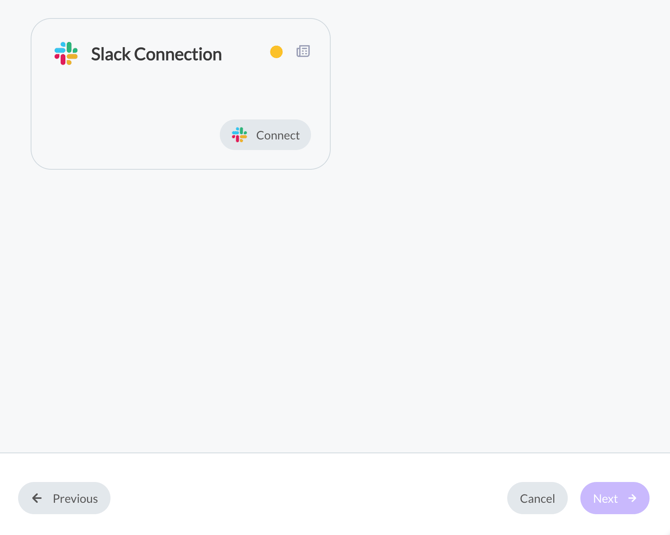Click the word "Connection" in the card title
Viewport: 670px width, 535px height.
178,54
